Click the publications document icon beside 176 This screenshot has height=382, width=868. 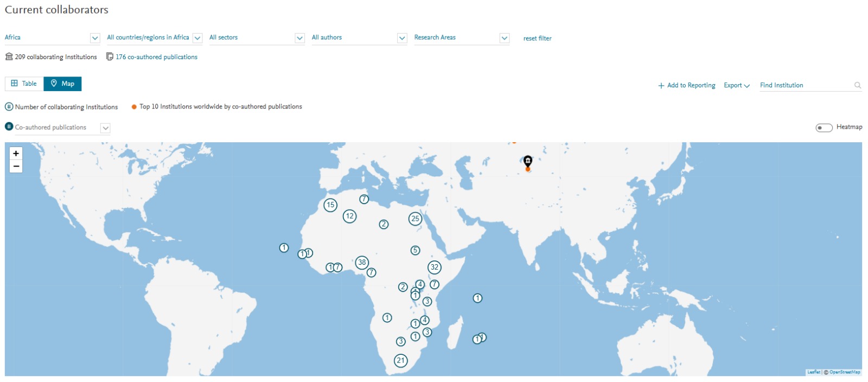point(110,56)
